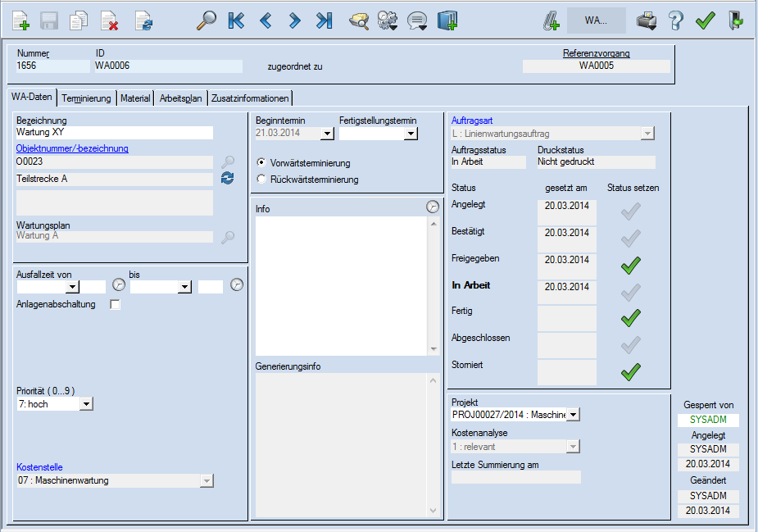Confirm with the green checkmark toolbar icon
The height and width of the screenshot is (532, 758).
tap(705, 21)
